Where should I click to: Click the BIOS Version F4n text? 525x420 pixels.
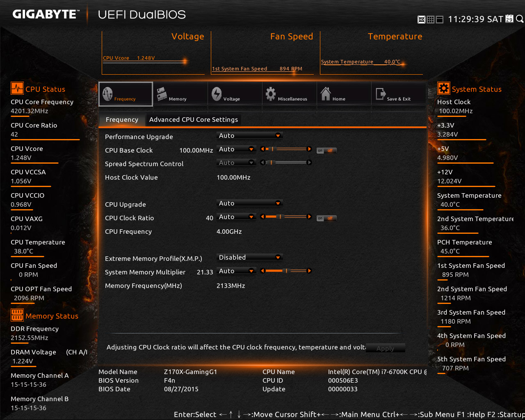pos(170,381)
